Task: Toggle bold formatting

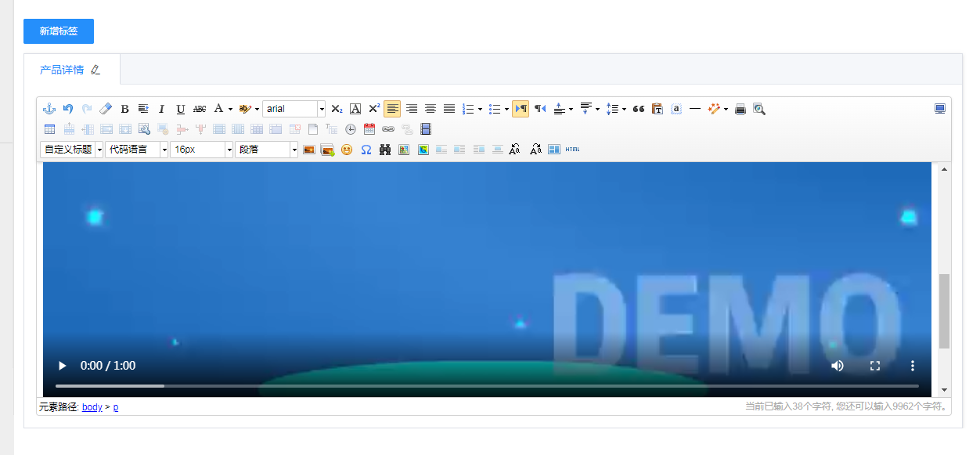Action: [124, 109]
